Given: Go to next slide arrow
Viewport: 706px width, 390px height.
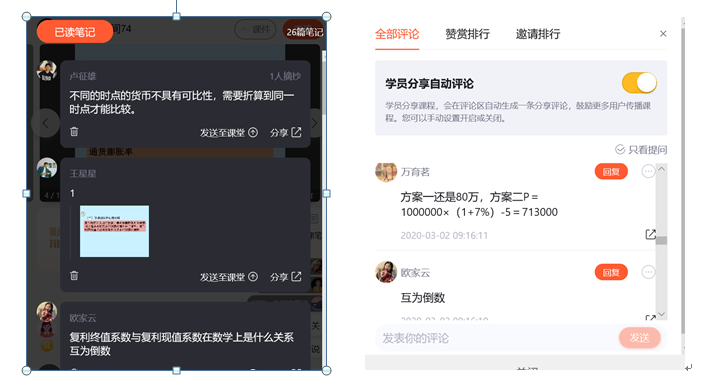Looking at the screenshot, I should tap(315, 122).
